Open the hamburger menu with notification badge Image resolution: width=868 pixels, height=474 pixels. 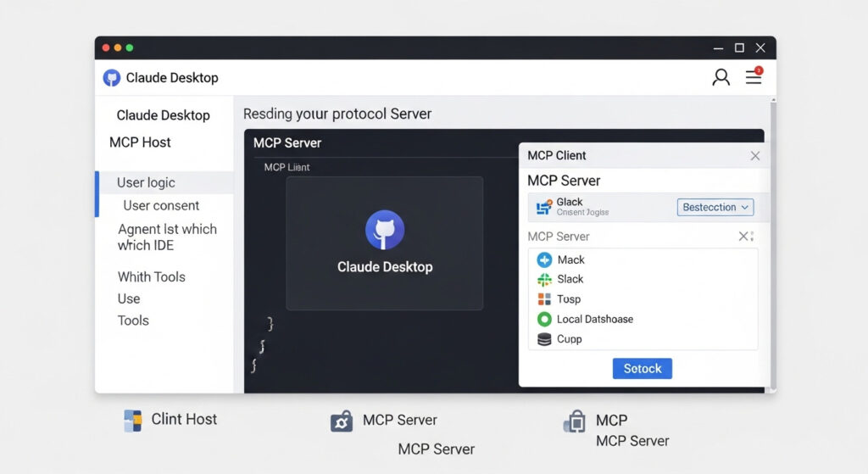754,75
